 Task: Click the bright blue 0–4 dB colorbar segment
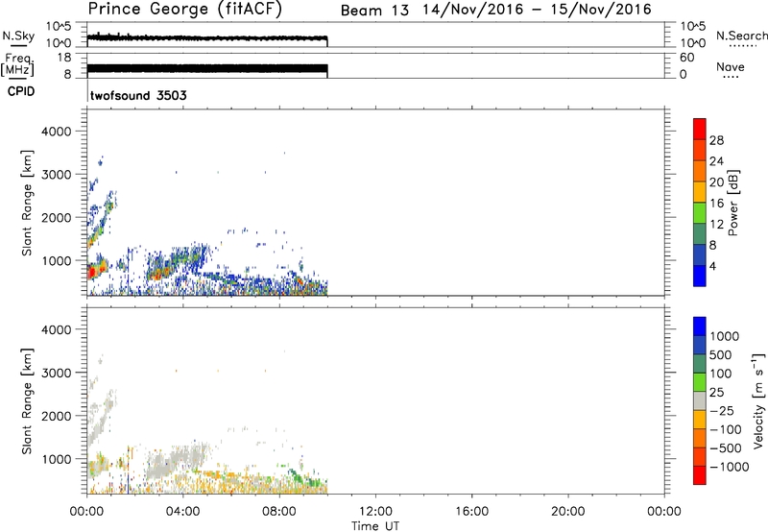click(x=700, y=276)
